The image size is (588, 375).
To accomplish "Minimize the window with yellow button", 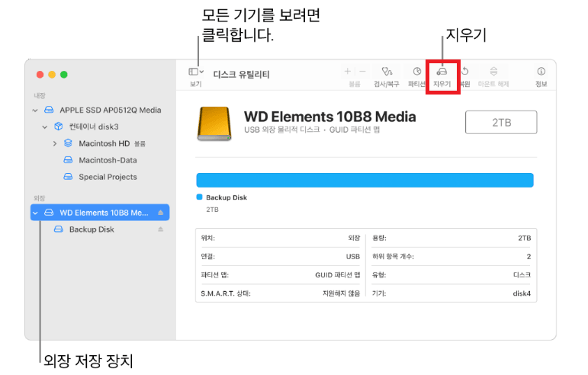I will point(52,75).
